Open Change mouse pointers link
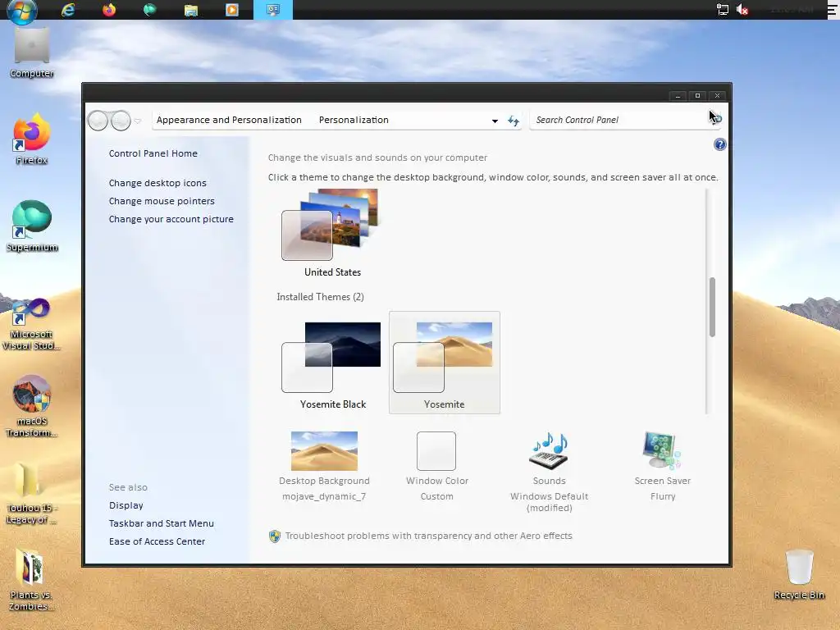This screenshot has width=840, height=630. point(162,201)
